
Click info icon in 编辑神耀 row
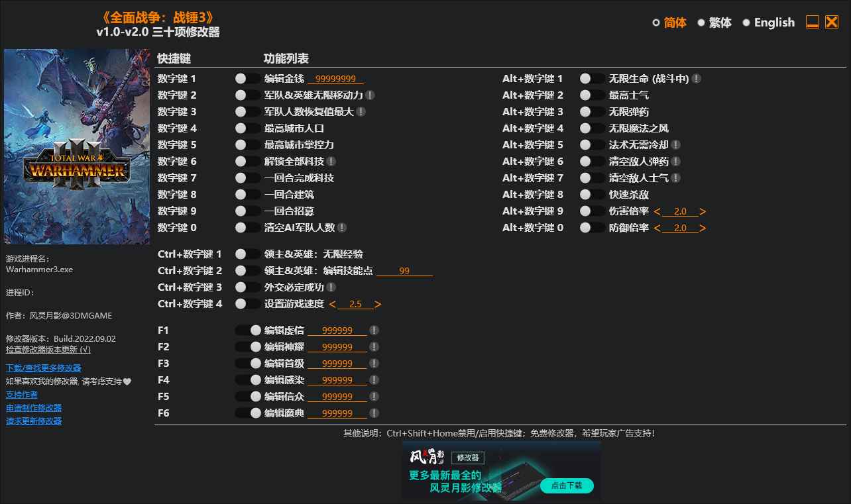point(374,347)
